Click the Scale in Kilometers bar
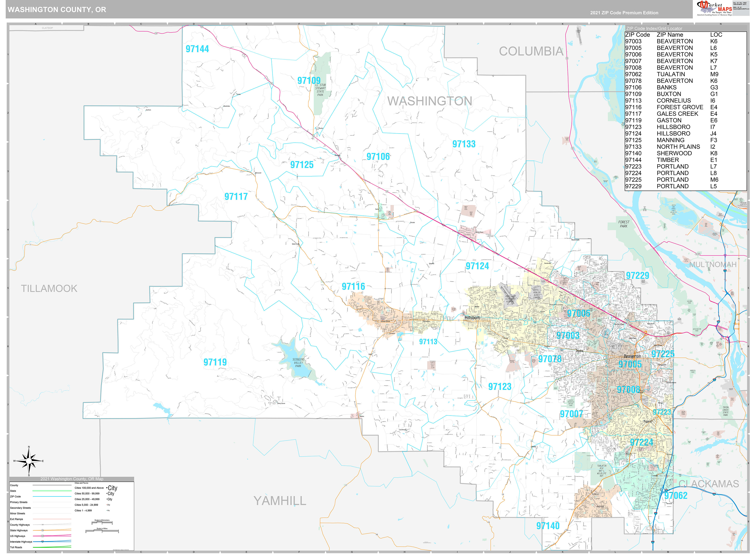Viewport: 756px width, 554px height. [102, 522]
